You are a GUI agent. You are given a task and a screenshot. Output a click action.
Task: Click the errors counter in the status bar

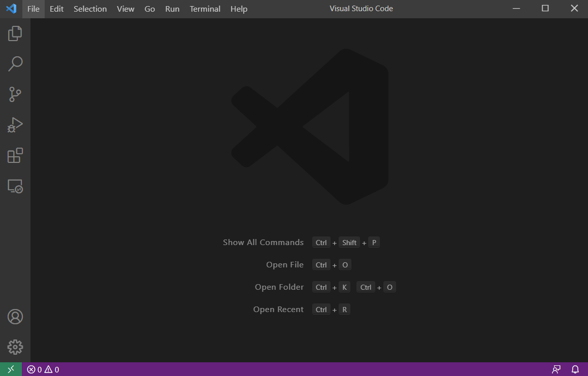[x=35, y=369]
